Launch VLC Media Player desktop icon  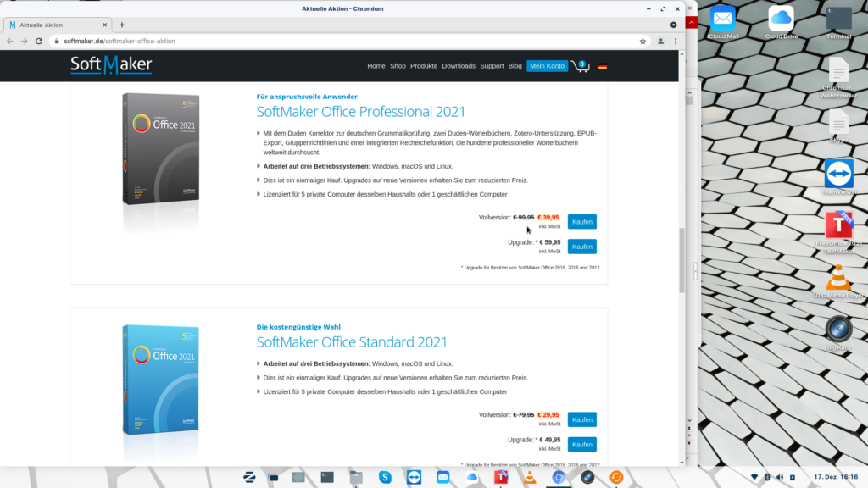point(838,280)
